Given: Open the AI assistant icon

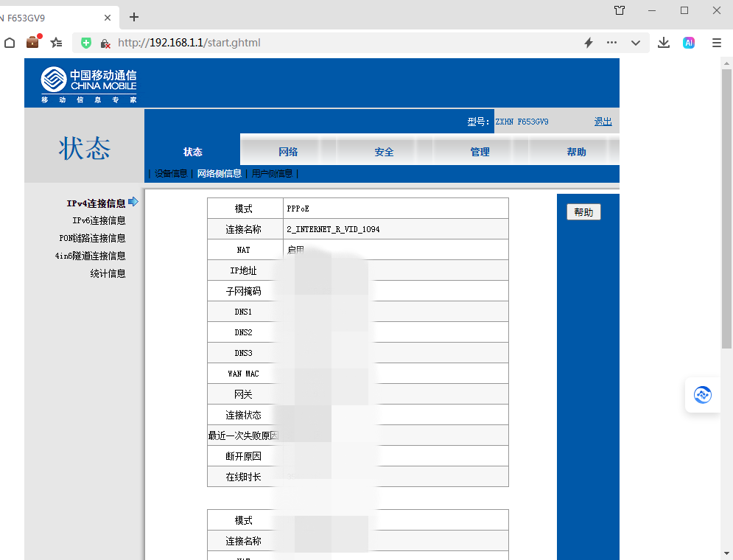Looking at the screenshot, I should pos(689,43).
